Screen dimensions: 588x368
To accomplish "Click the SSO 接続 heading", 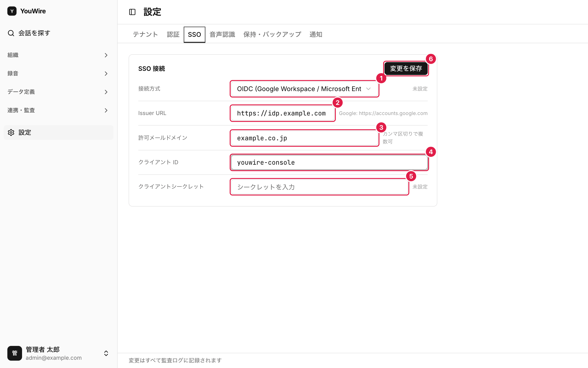I will 152,69.
